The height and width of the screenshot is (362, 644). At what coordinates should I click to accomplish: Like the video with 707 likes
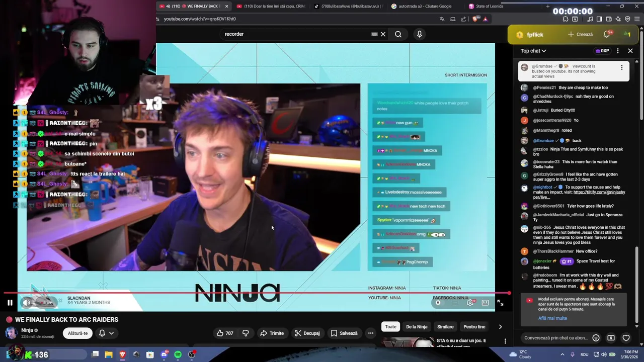[225, 333]
